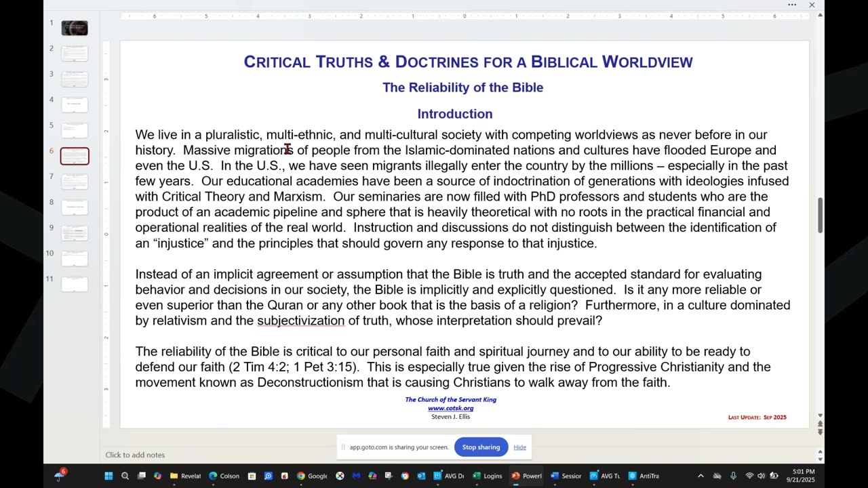Open slide 10 thumbnail

click(x=75, y=259)
